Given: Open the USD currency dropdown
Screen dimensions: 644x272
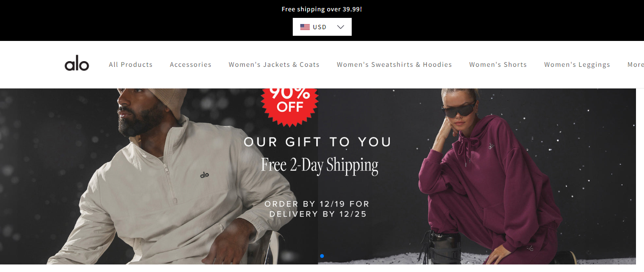Looking at the screenshot, I should click(x=322, y=27).
